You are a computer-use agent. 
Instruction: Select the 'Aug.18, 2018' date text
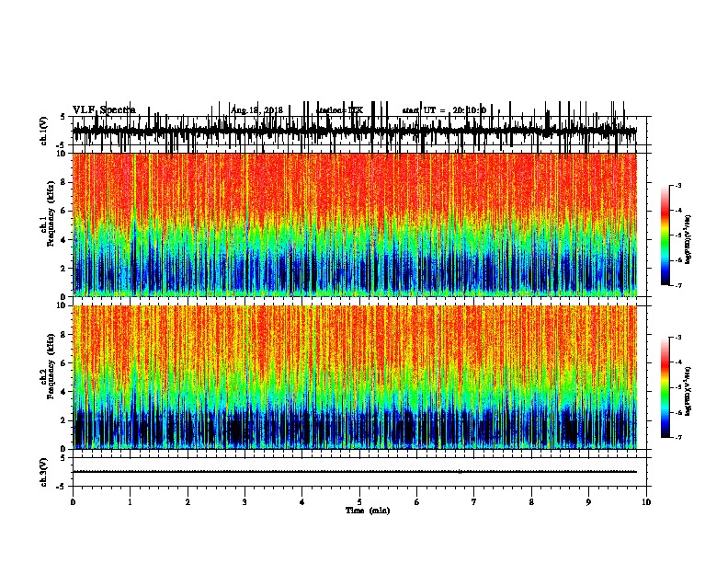256,110
